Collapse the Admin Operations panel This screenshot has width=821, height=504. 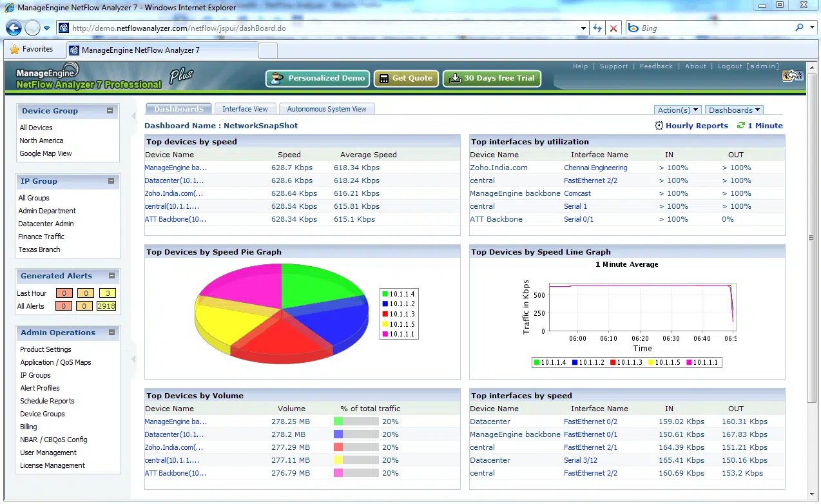click(111, 333)
